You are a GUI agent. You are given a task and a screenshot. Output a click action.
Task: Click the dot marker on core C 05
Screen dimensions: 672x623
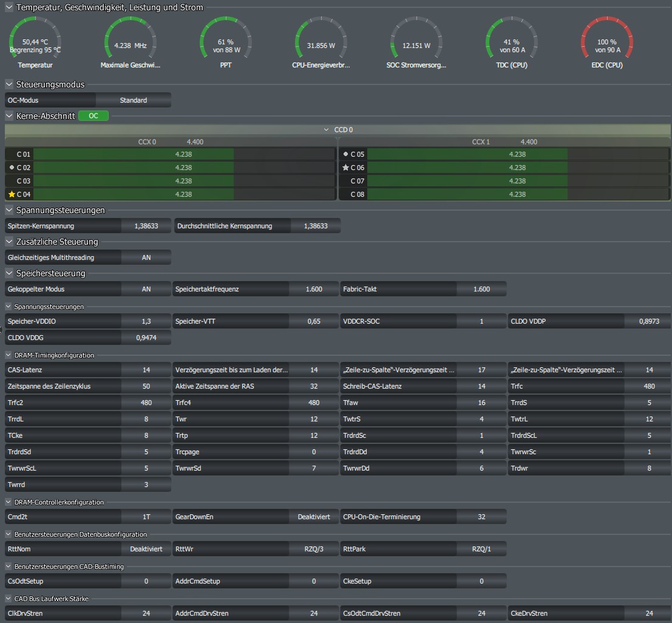(345, 154)
